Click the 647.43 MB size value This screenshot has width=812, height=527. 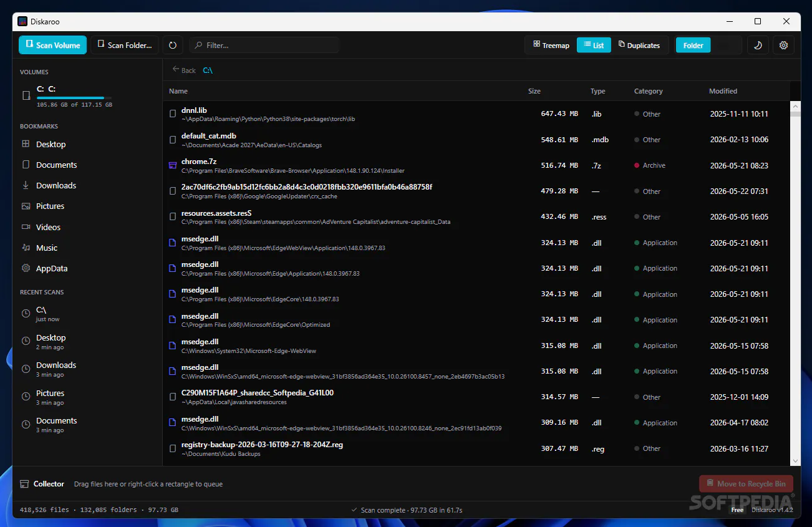(x=559, y=114)
